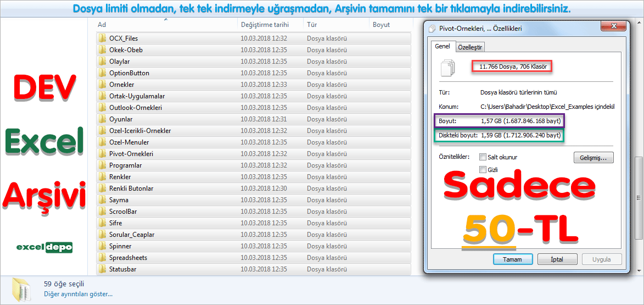644x305 pixels.
Task: Click the Sorular_Ceaplar folder name
Action: tap(132, 234)
